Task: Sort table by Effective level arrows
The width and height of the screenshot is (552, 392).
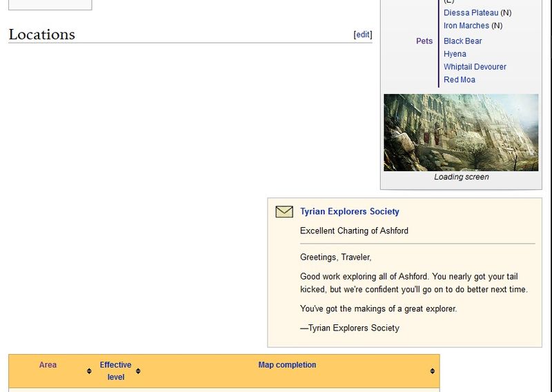Action: tap(138, 371)
